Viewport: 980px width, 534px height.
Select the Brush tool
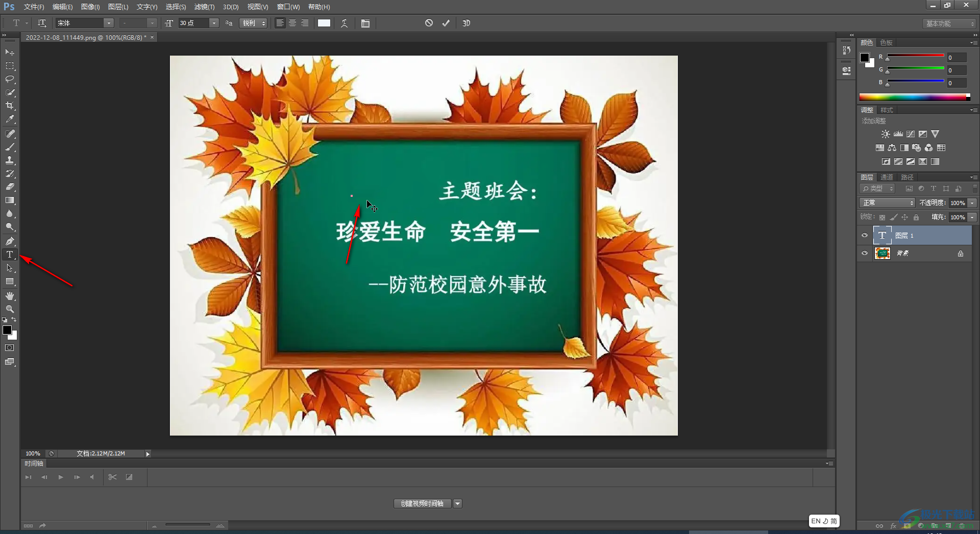coord(10,147)
